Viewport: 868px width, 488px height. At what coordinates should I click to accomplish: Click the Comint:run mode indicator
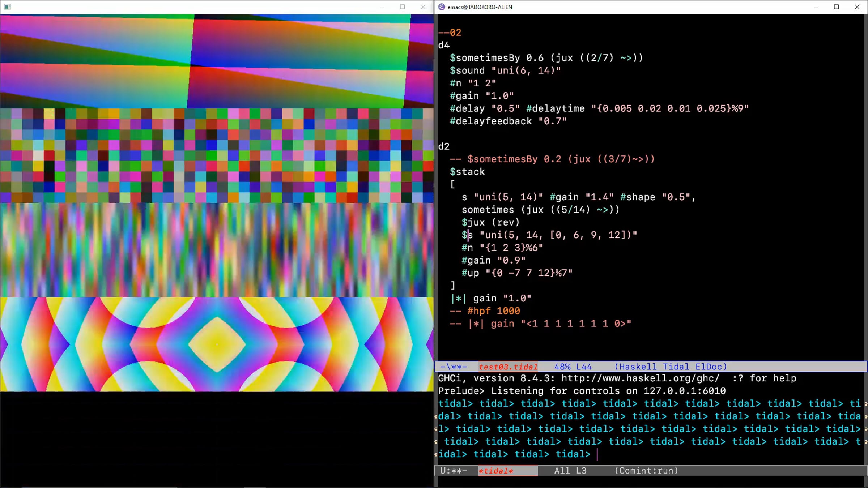click(646, 471)
